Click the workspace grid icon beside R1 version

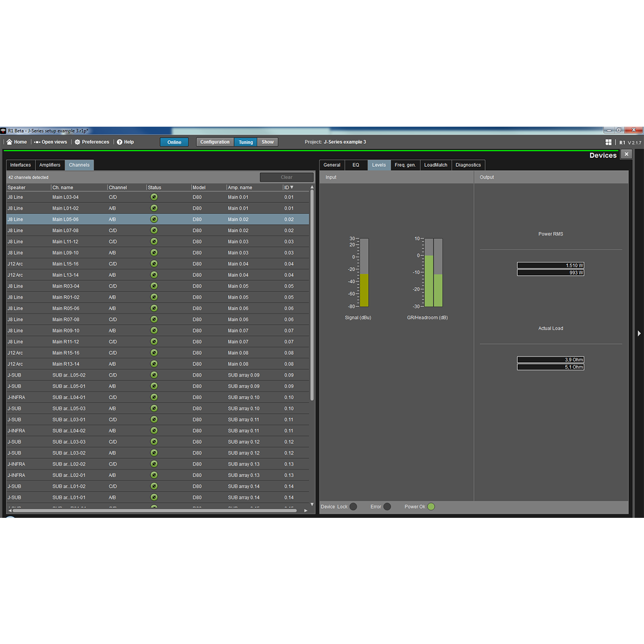[609, 142]
